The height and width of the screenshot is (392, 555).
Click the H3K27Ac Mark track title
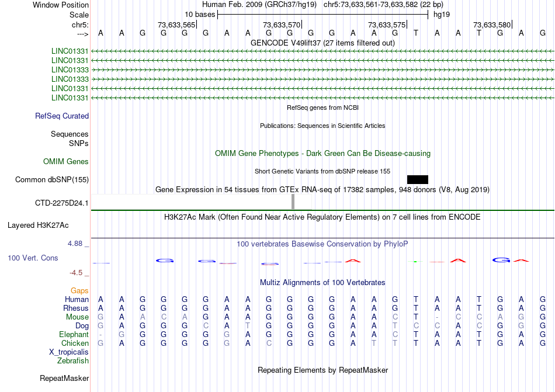pyautogui.click(x=322, y=217)
